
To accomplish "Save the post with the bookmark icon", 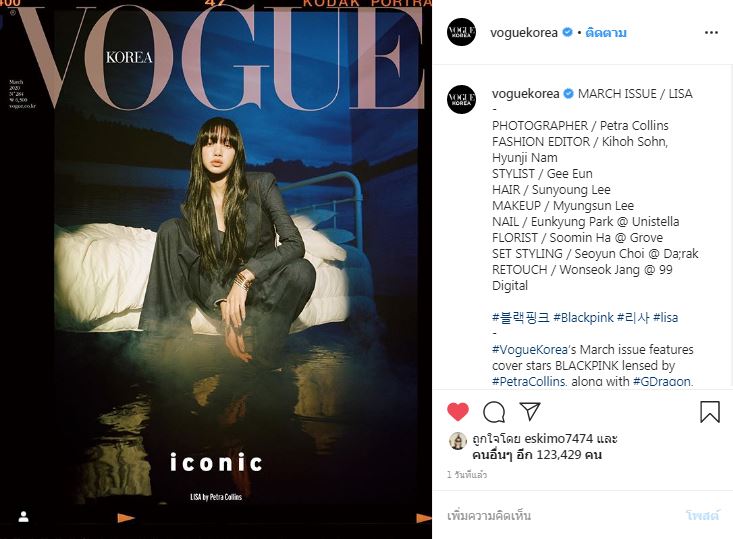I will click(x=710, y=412).
